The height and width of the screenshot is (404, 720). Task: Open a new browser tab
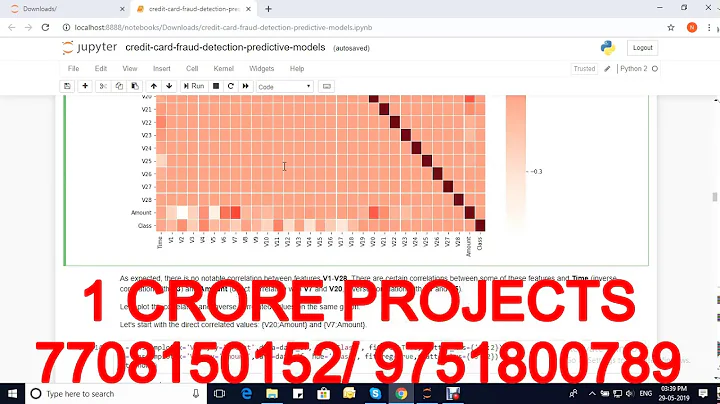pos(268,9)
